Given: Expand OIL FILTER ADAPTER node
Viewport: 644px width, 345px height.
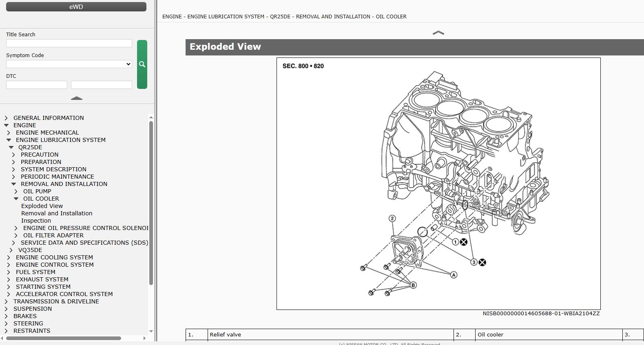Looking at the screenshot, I should (x=16, y=235).
